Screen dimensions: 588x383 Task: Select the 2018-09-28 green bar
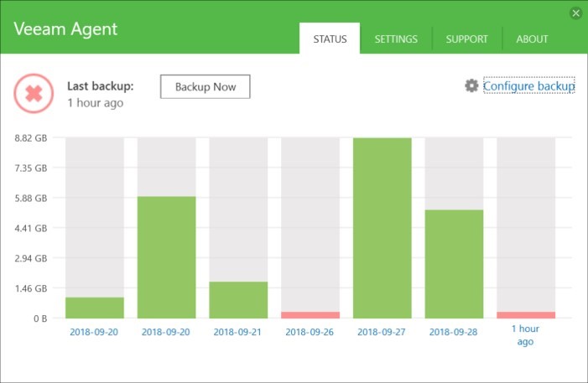point(454,264)
